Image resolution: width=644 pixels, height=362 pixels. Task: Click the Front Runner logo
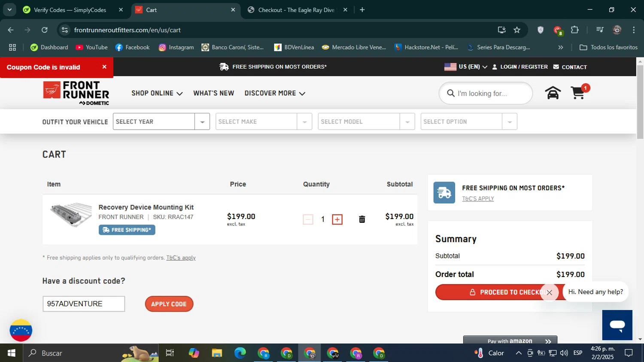[76, 93]
